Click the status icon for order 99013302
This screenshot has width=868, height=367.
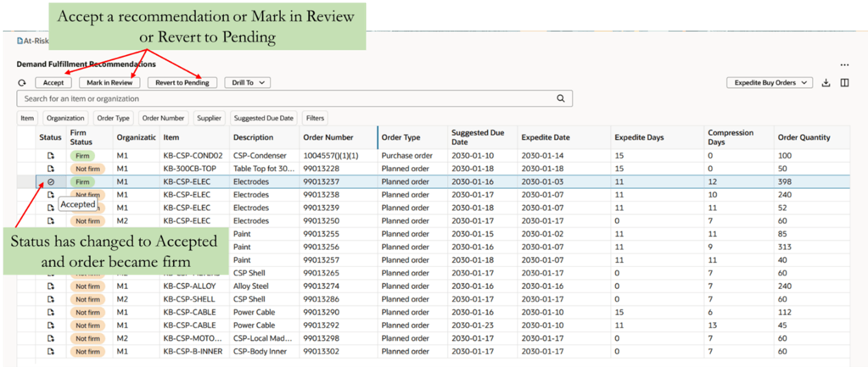pos(51,352)
